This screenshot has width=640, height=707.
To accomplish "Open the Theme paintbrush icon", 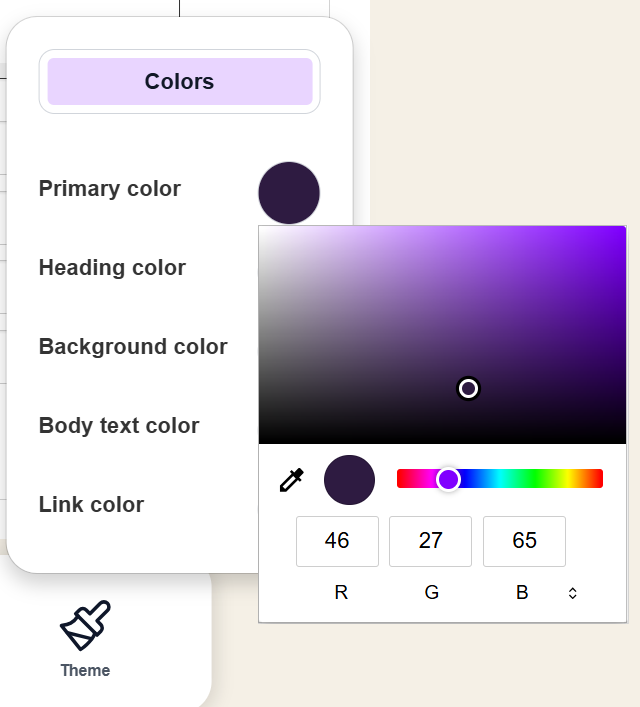I will pos(85,625).
